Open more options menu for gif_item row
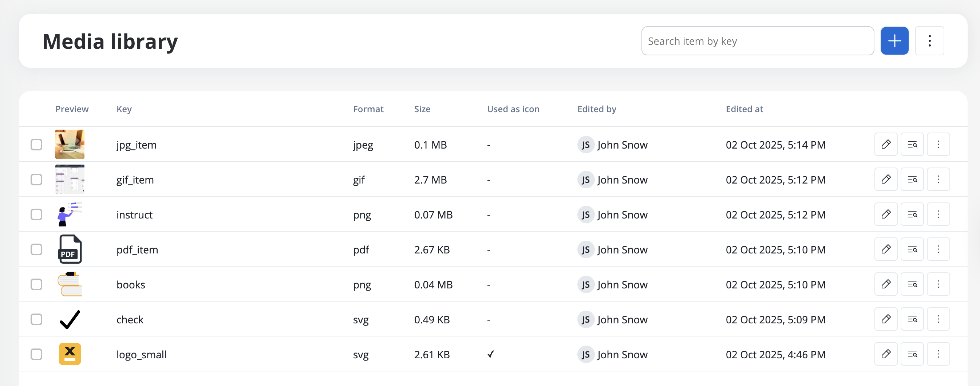This screenshot has width=980, height=386. (x=938, y=179)
